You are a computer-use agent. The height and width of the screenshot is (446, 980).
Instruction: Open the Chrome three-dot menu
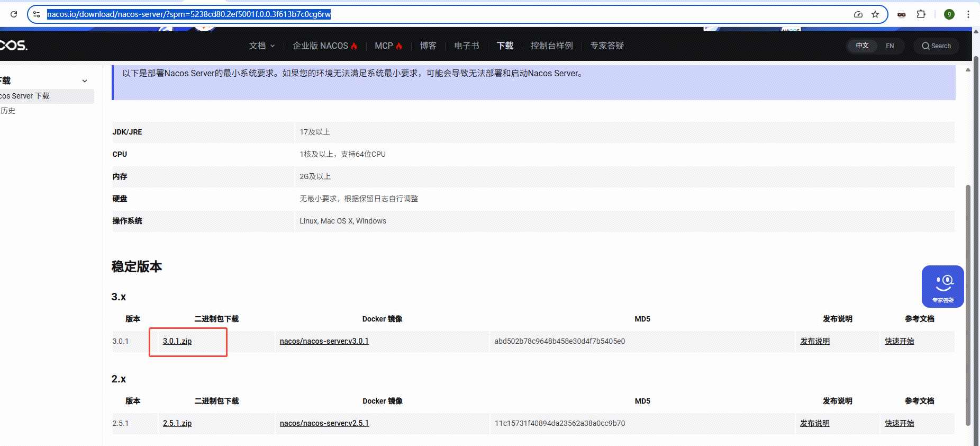click(x=968, y=14)
